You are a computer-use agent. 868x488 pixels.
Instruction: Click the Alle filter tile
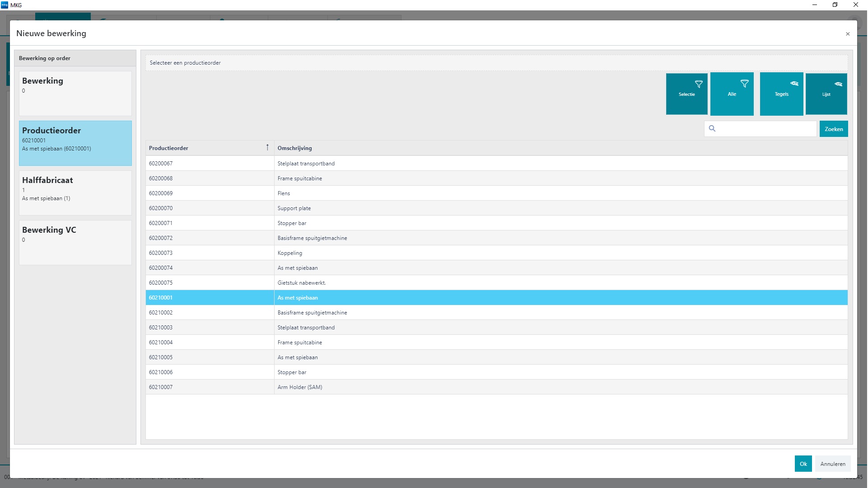(x=732, y=94)
